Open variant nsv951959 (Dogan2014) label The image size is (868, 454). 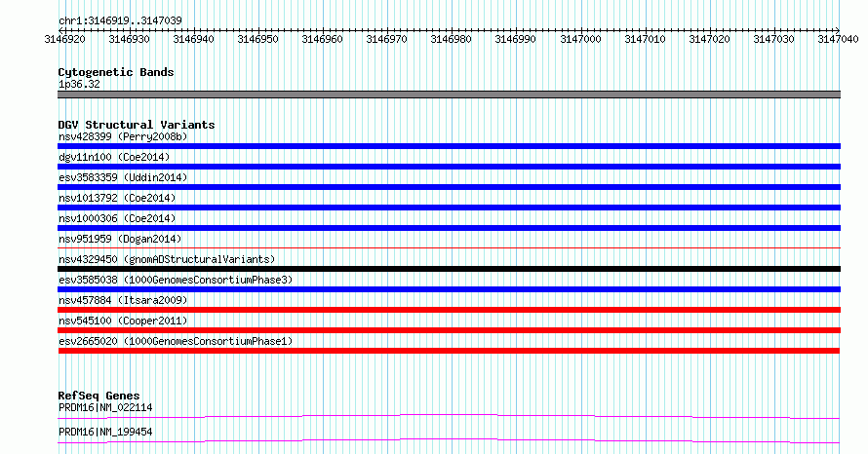pyautogui.click(x=120, y=239)
